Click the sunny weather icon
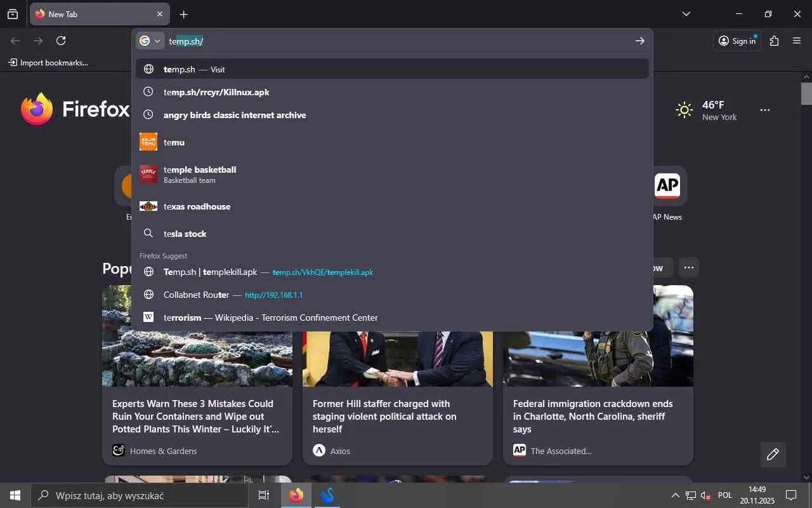 (x=684, y=110)
